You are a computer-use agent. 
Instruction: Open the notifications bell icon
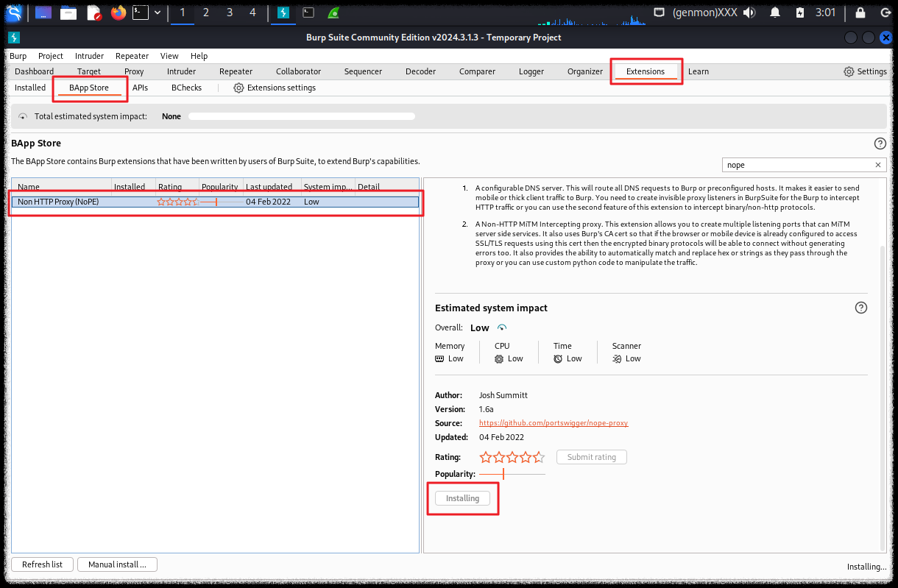coord(775,13)
